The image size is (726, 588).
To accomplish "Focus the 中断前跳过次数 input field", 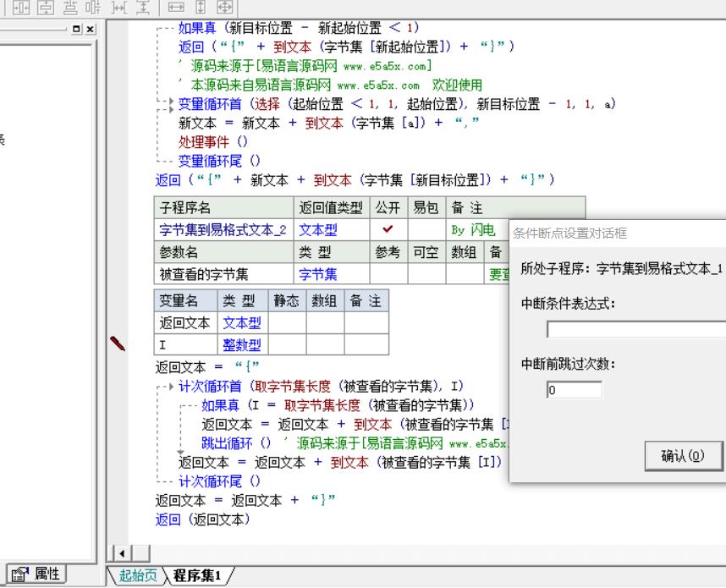I will tap(575, 390).
